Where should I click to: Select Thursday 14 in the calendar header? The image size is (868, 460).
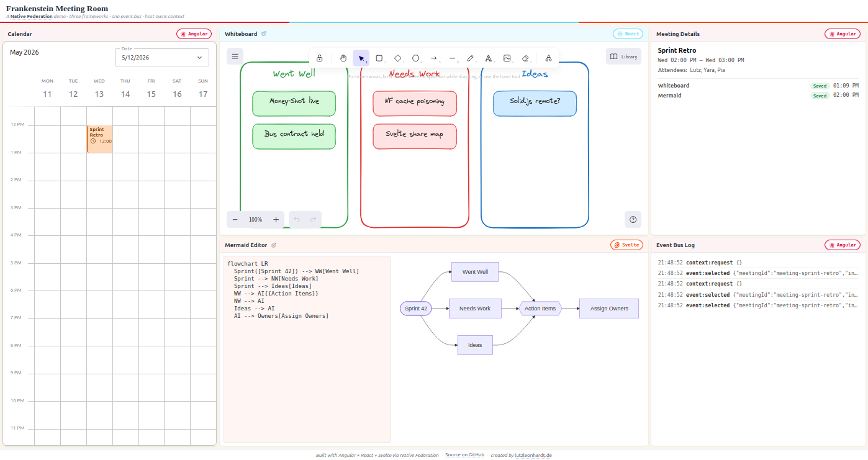point(125,89)
